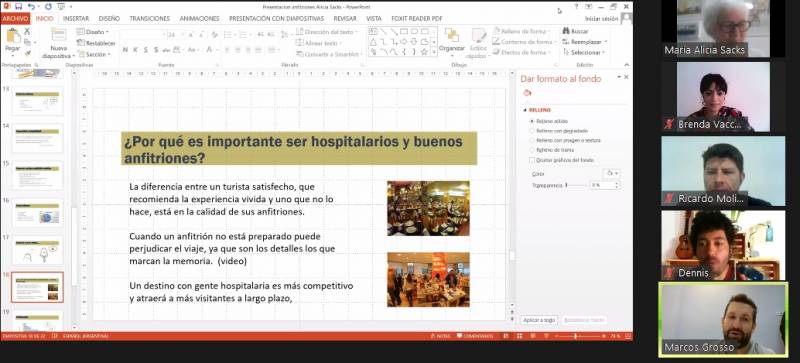
Task: Switch to the TRANSICIONES tab
Action: tap(149, 18)
